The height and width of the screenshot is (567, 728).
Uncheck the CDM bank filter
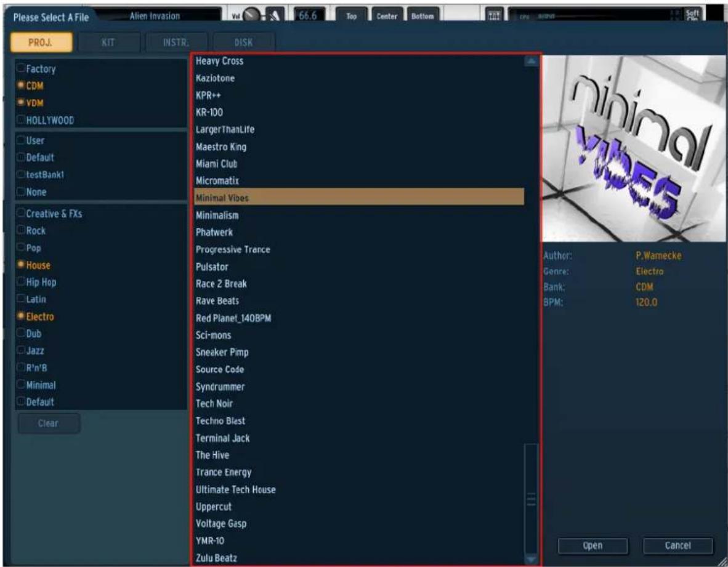[x=21, y=86]
